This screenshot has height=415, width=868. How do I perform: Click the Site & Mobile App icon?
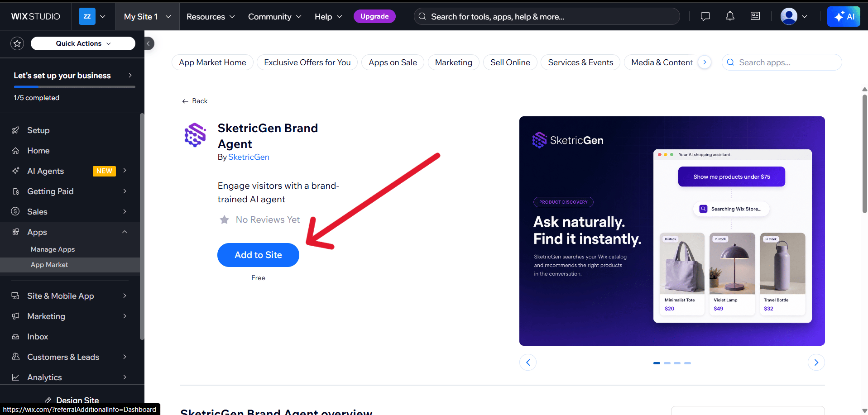tap(15, 296)
